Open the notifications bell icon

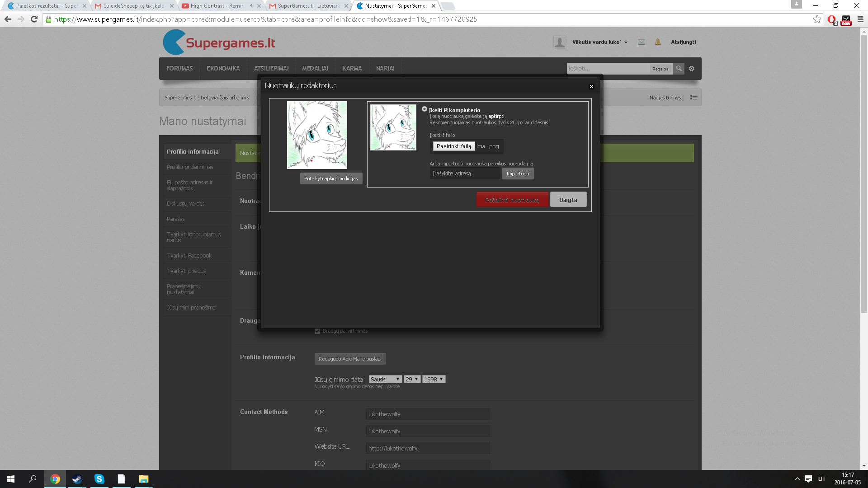658,42
